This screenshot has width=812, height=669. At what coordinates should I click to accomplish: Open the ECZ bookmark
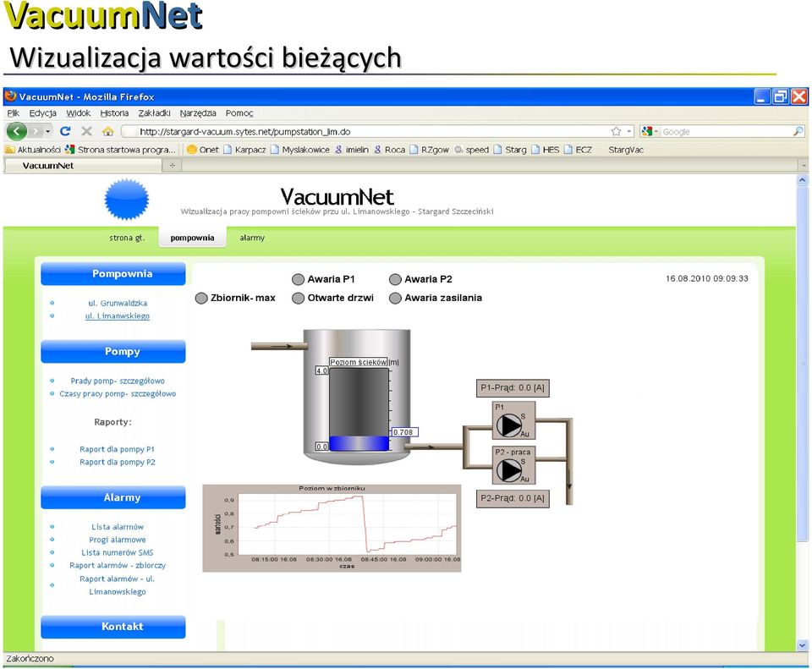pyautogui.click(x=578, y=150)
